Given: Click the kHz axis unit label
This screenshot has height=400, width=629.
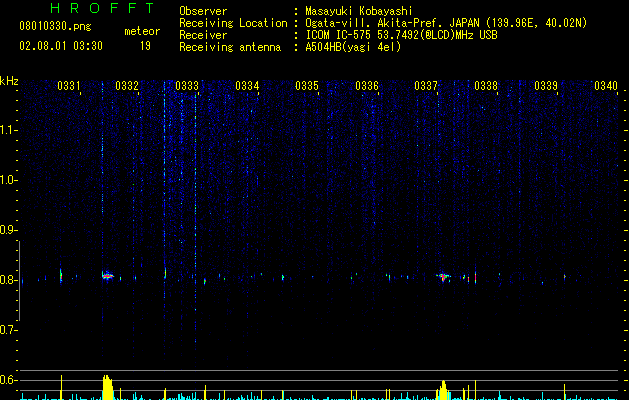Looking at the screenshot, I should [x=9, y=81].
